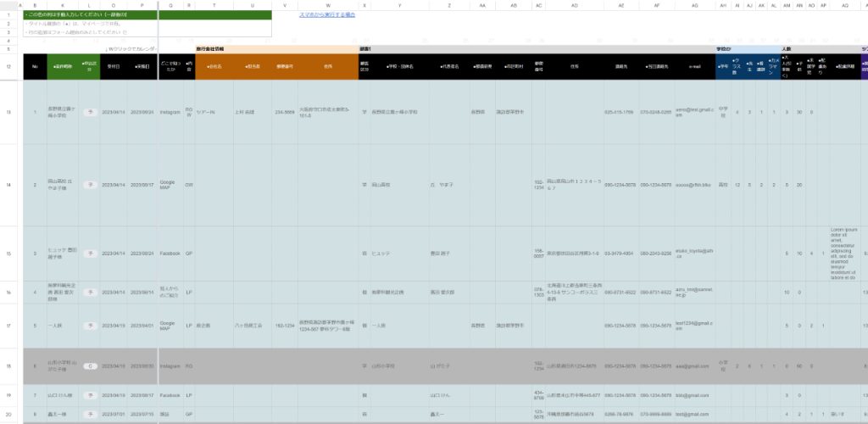Click the green instruction cell in row 1
Viewport: 868px width, 424px height.
tap(89, 14)
